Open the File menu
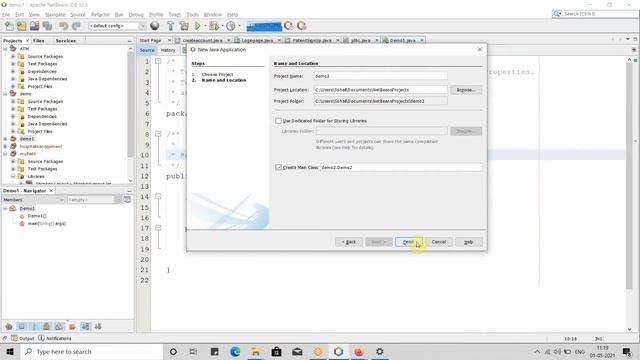Viewport: 640px width, 360px height. [6, 14]
